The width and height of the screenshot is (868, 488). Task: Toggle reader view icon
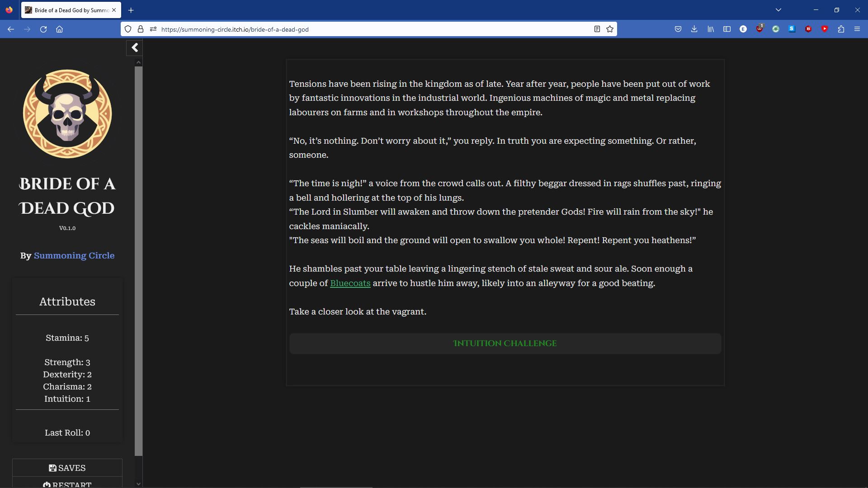(x=597, y=29)
